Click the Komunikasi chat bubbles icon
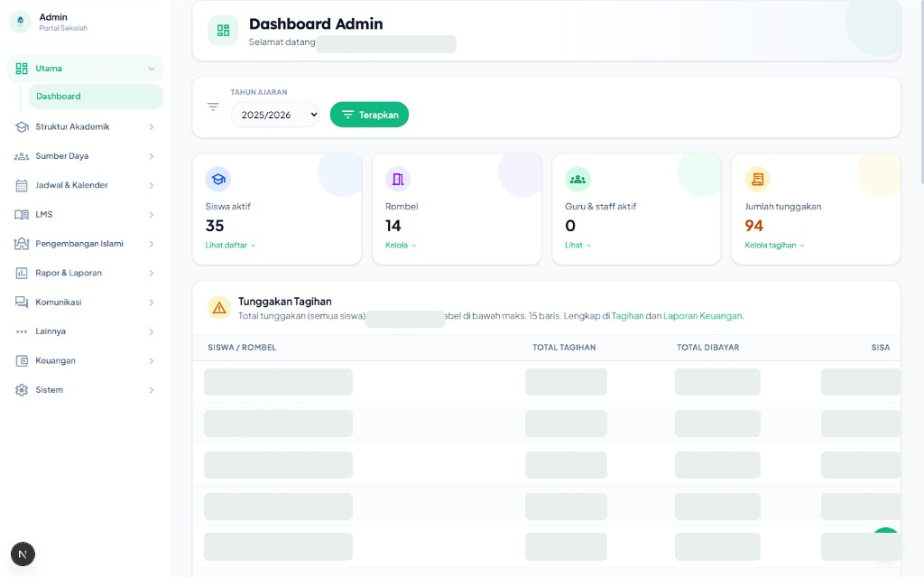This screenshot has height=577, width=924. pyautogui.click(x=22, y=302)
